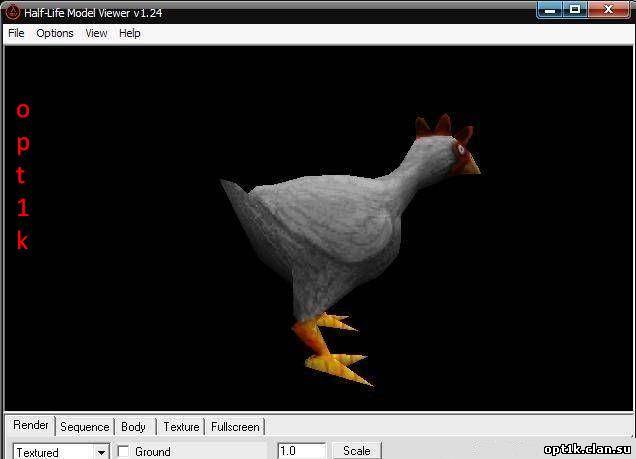Minimize the Model Viewer window

click(x=549, y=10)
